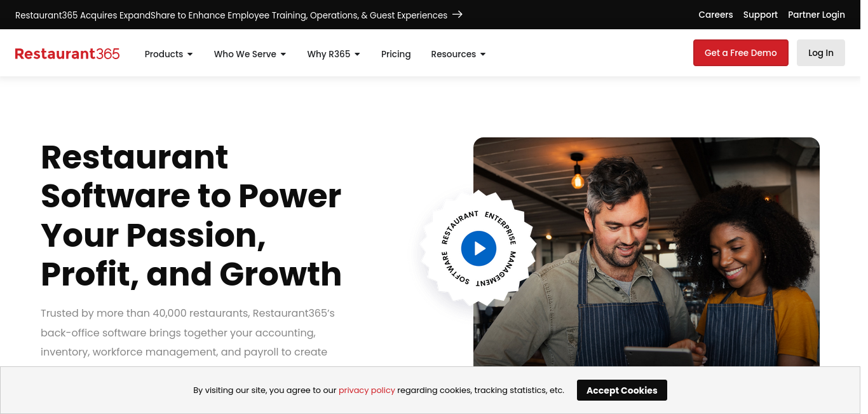Click the Get a Free Demo button
Screen dimensions: 868x414
[741, 53]
